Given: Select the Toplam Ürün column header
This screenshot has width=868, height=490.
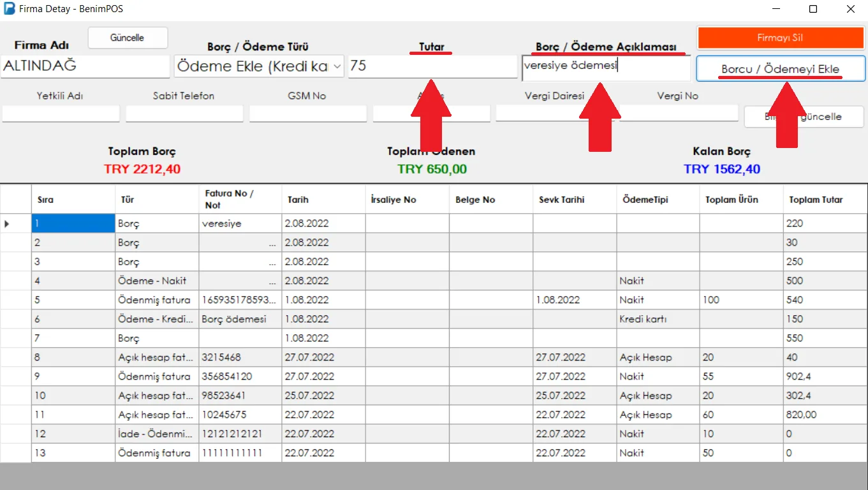Looking at the screenshot, I should [x=742, y=200].
